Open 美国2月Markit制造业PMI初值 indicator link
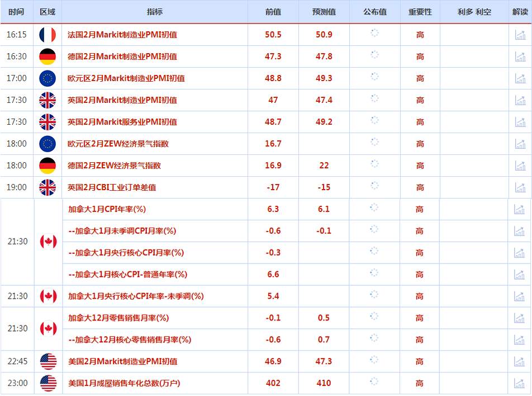This screenshot has height=396, width=532. pos(123,361)
